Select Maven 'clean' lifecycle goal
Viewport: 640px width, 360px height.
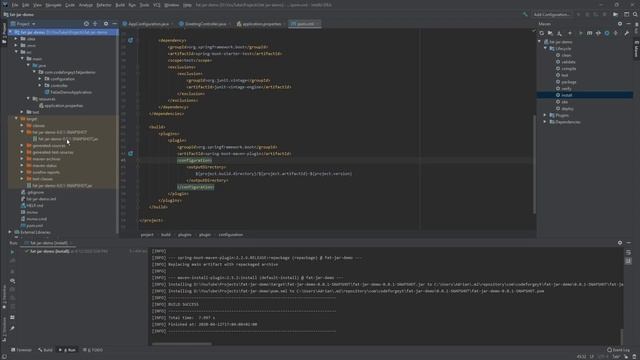[566, 55]
